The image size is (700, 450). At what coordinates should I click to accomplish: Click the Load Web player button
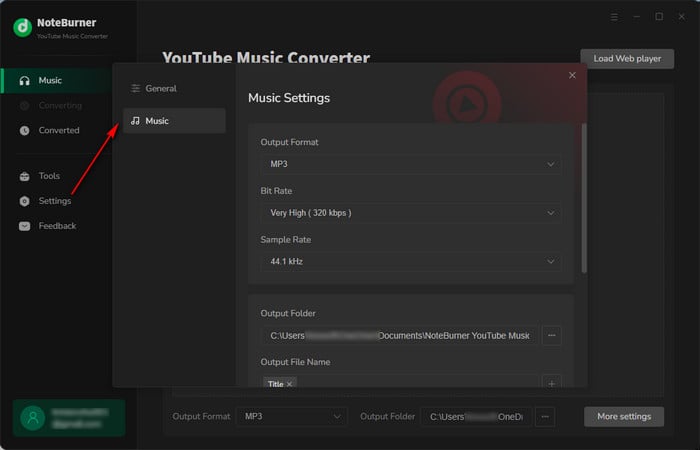pos(626,58)
